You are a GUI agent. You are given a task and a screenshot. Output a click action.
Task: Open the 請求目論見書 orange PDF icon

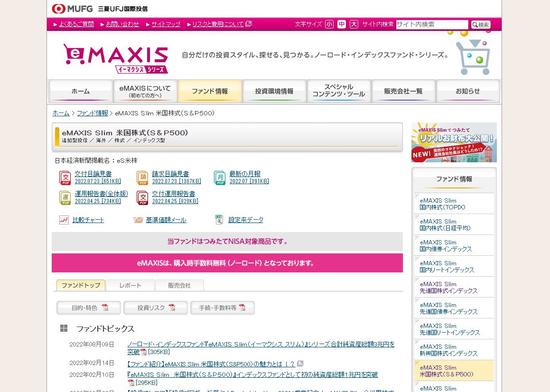(x=142, y=177)
